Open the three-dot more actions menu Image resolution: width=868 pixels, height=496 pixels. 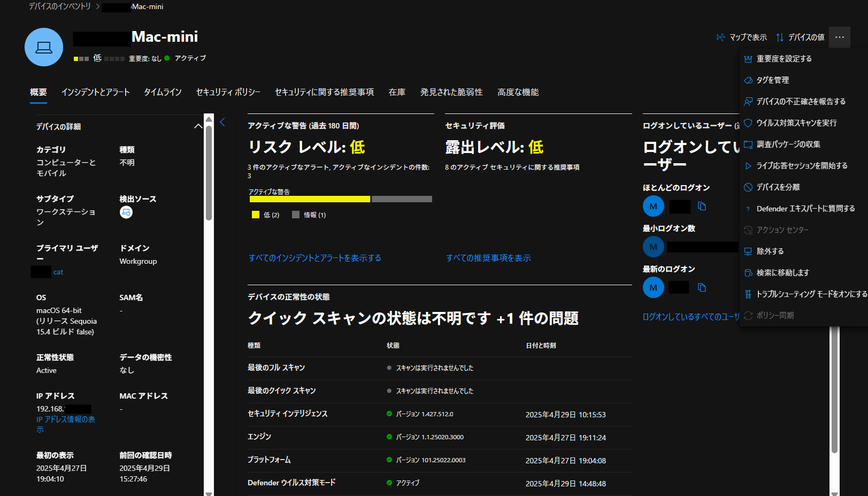pos(840,37)
